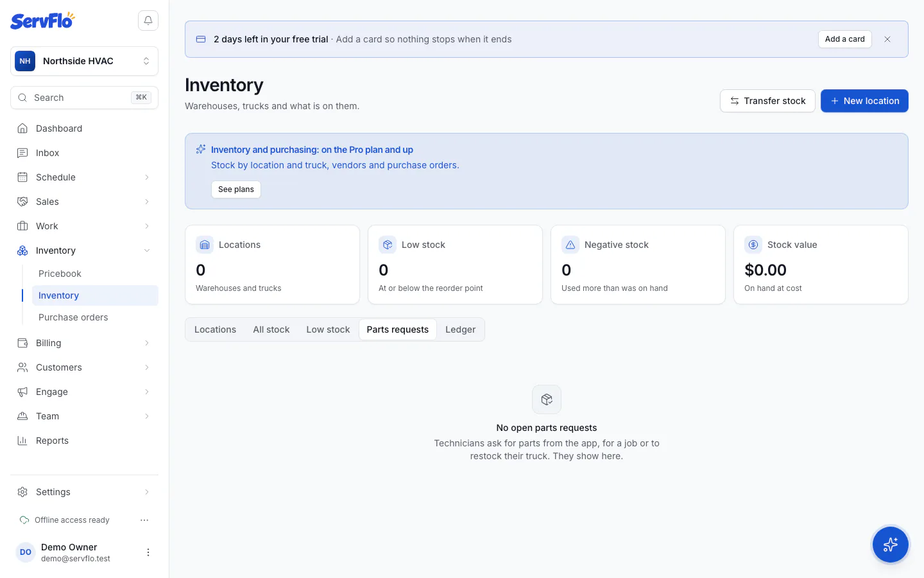This screenshot has width=924, height=578.
Task: Click the Stock value $0.00 amount
Action: (x=766, y=270)
